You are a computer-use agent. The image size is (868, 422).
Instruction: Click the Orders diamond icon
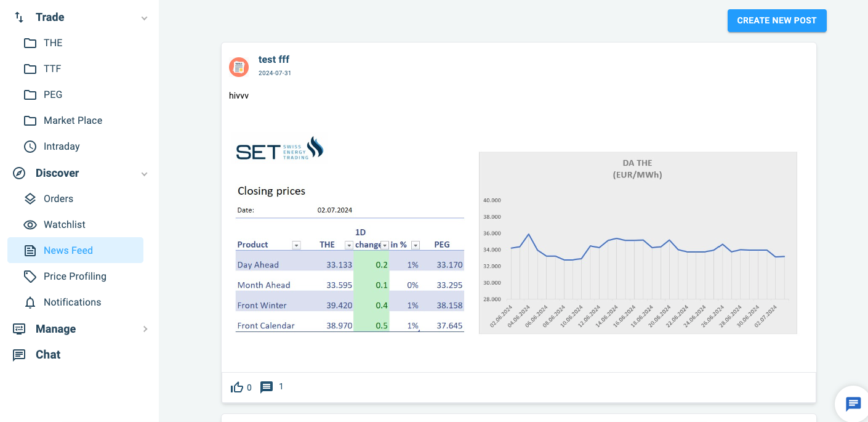30,198
